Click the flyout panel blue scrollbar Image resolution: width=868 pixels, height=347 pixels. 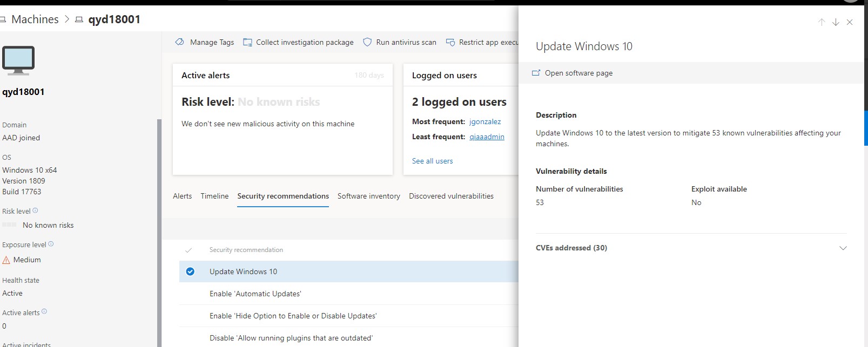click(x=866, y=128)
